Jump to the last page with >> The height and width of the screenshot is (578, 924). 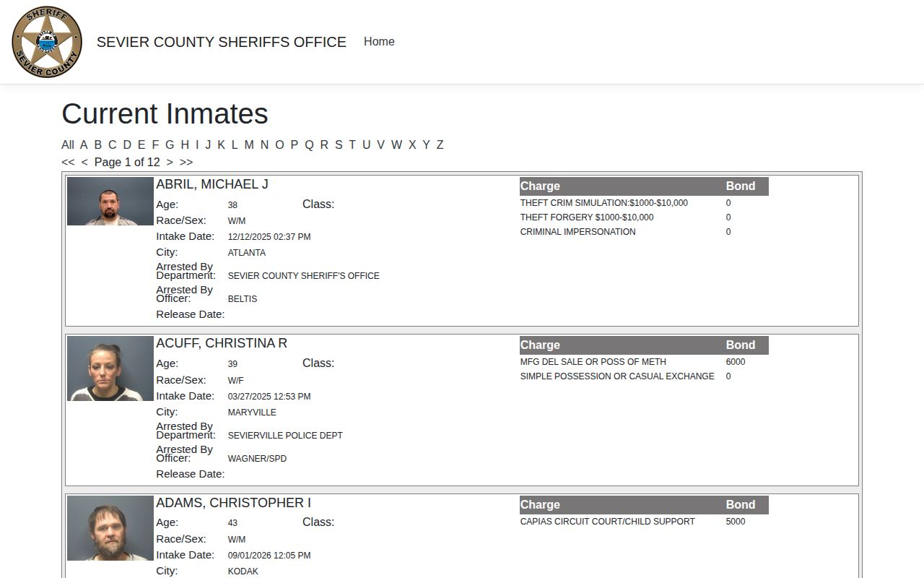click(186, 163)
